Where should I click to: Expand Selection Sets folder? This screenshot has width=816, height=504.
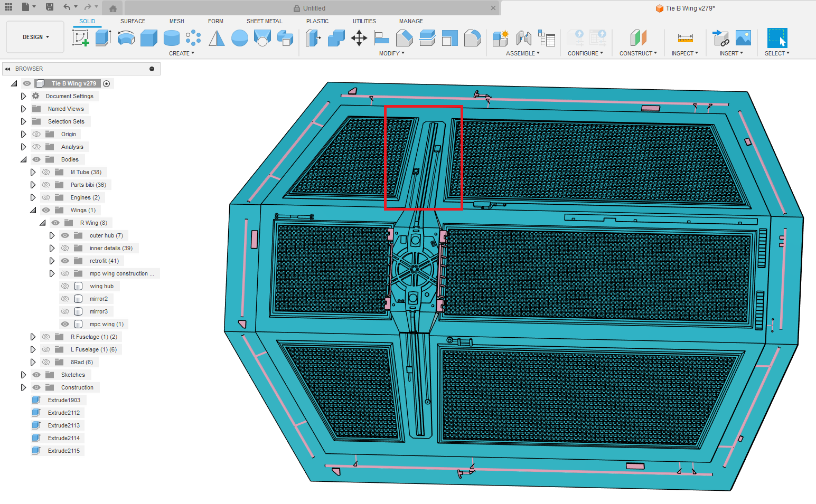(x=23, y=121)
